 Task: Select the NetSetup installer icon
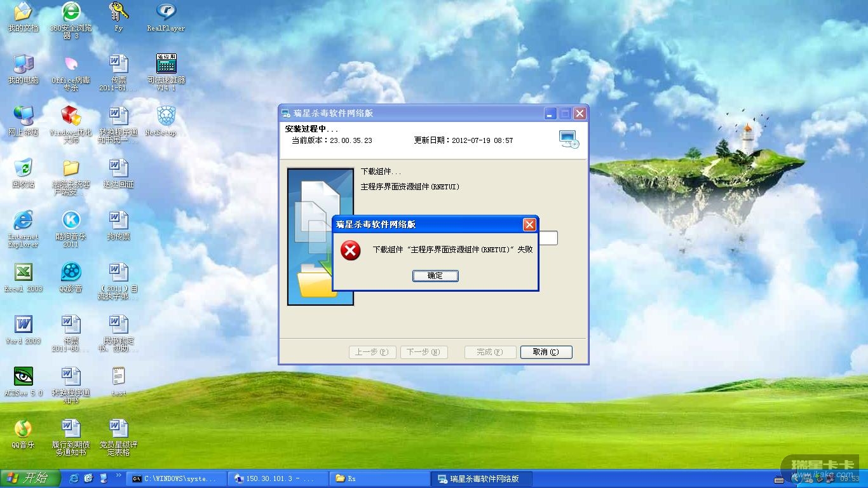coord(166,121)
